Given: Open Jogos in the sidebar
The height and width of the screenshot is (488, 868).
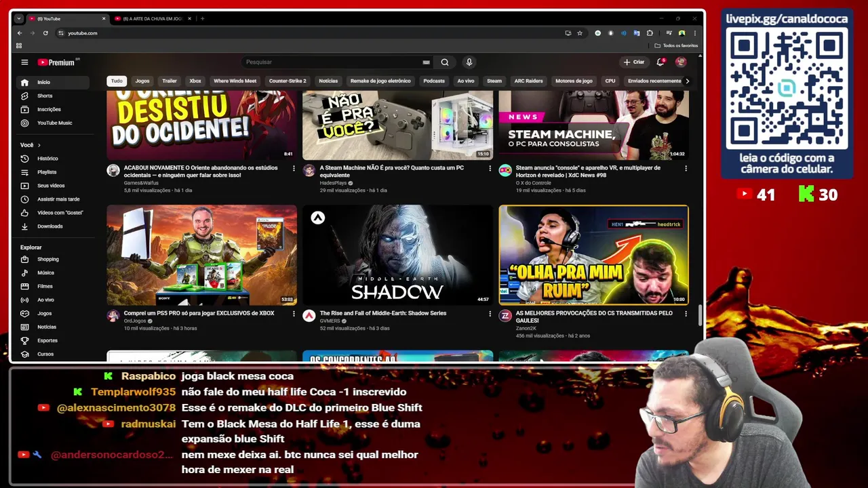Looking at the screenshot, I should (x=54, y=313).
